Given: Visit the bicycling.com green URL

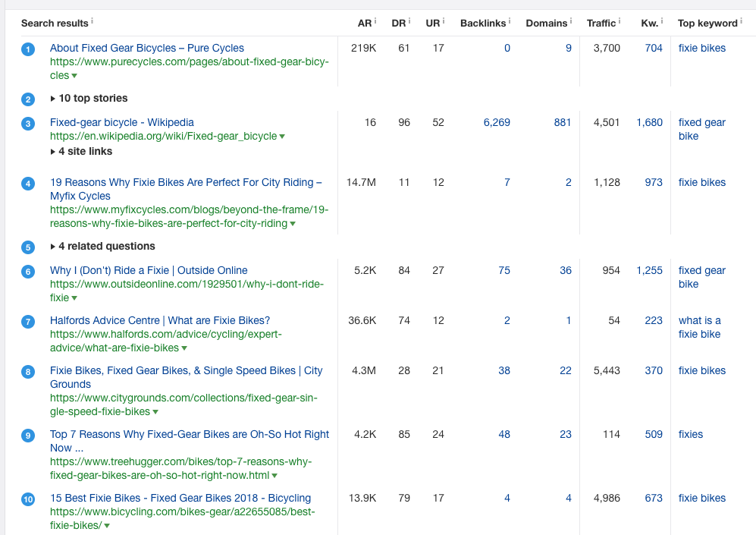Looking at the screenshot, I should pyautogui.click(x=183, y=518).
